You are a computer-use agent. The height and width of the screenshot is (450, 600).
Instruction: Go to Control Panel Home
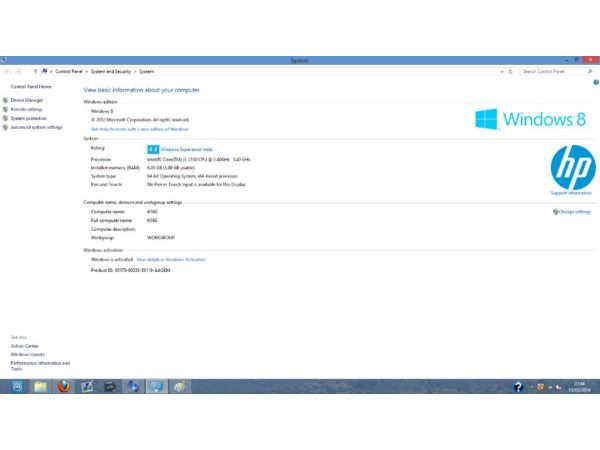31,87
